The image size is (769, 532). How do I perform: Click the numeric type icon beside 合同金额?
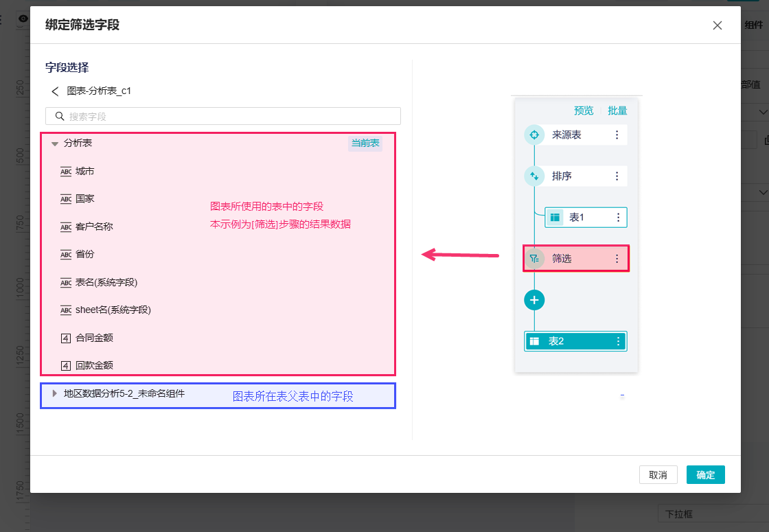point(66,338)
